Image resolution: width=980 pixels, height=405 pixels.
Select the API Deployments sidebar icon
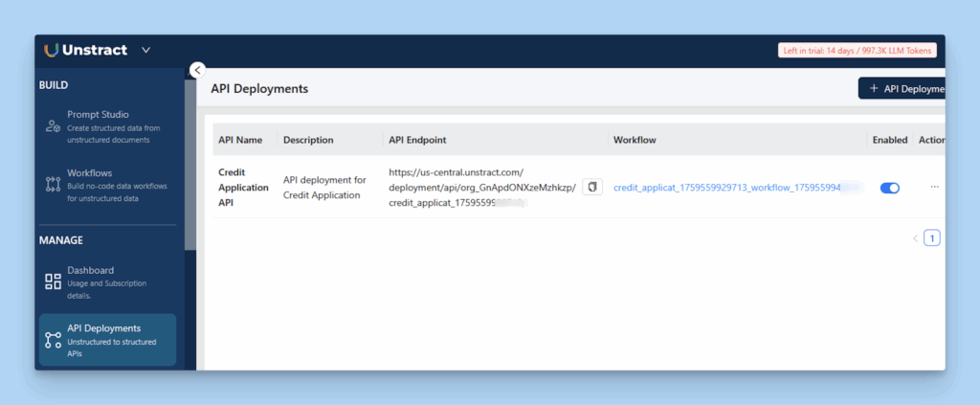[54, 339]
